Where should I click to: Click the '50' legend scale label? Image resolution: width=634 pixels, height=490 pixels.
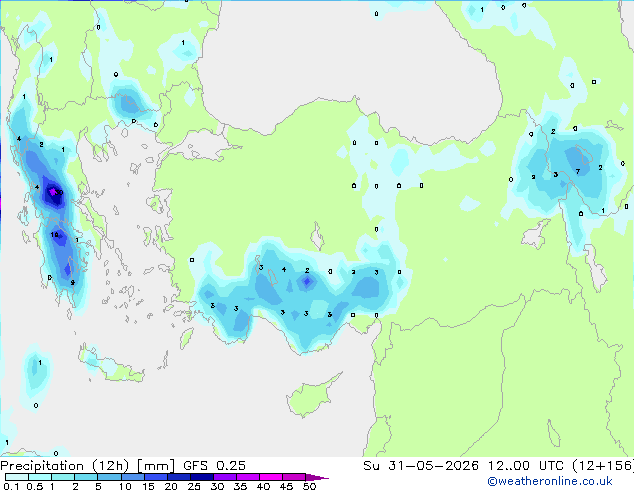(309, 486)
